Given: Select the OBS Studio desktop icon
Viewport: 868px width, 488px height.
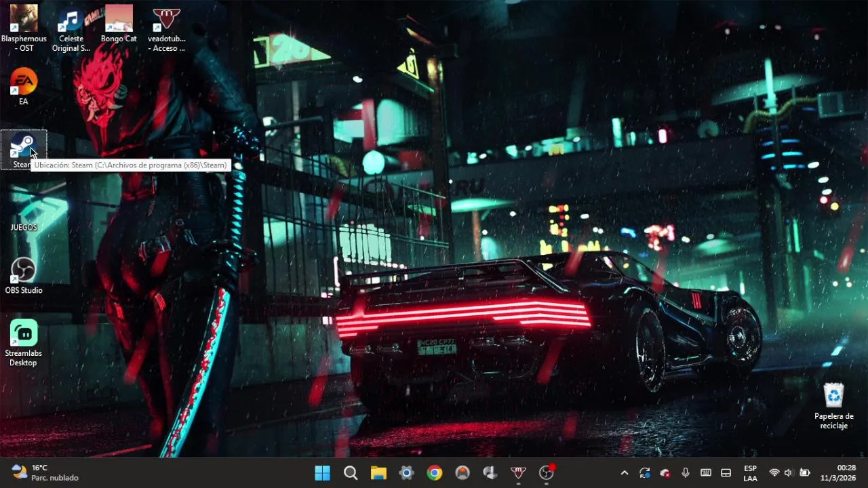Looking at the screenshot, I should [24, 275].
